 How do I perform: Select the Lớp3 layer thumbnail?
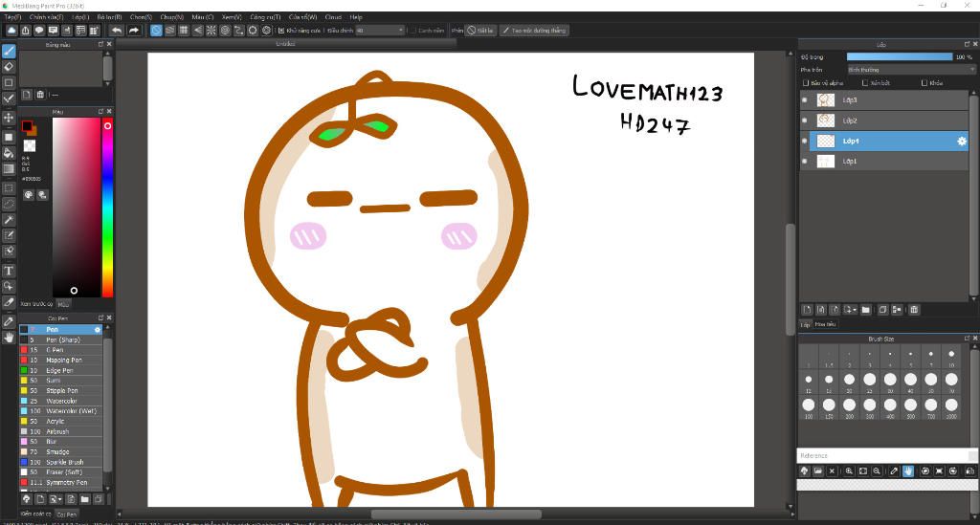tap(826, 99)
